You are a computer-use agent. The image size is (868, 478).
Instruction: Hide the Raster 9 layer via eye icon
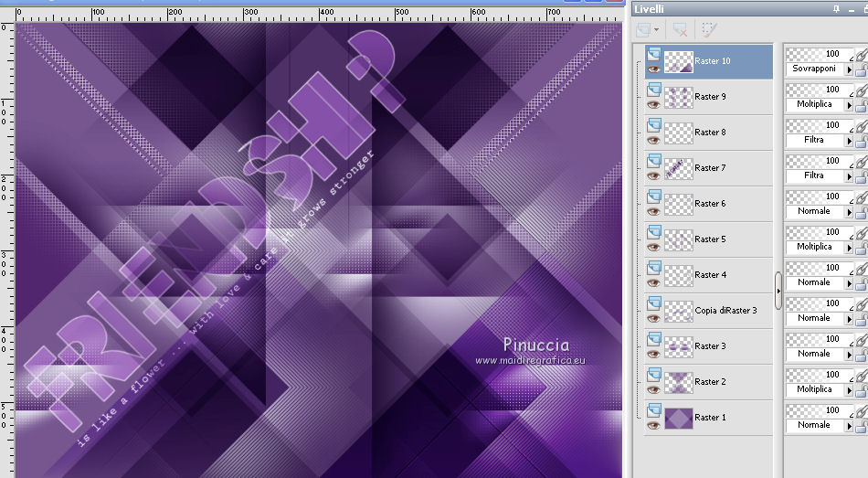(x=654, y=105)
